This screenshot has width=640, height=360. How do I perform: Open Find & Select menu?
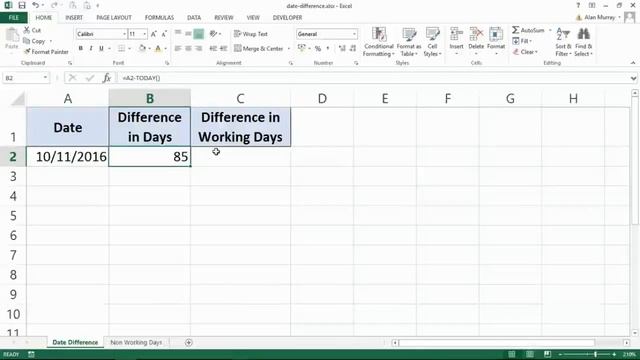[x=583, y=42]
